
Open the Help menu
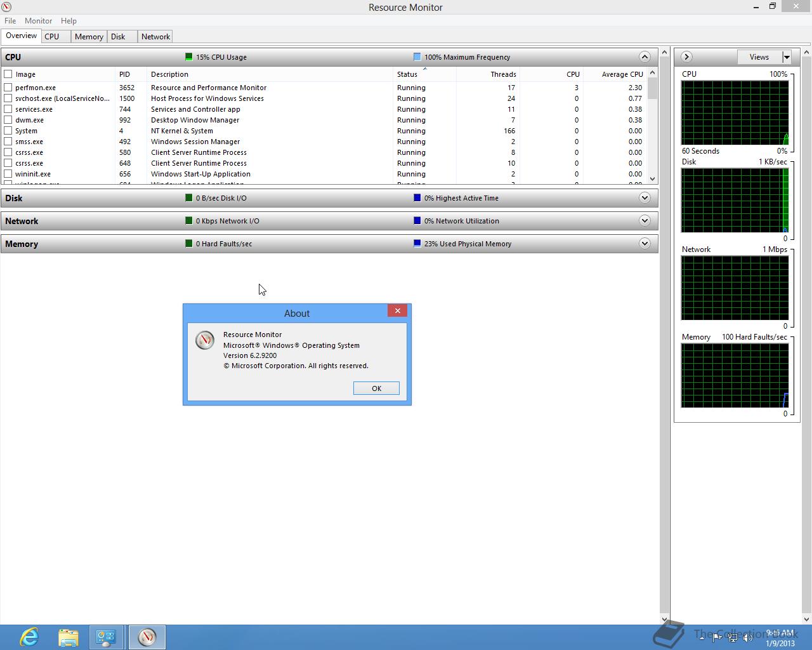point(69,20)
